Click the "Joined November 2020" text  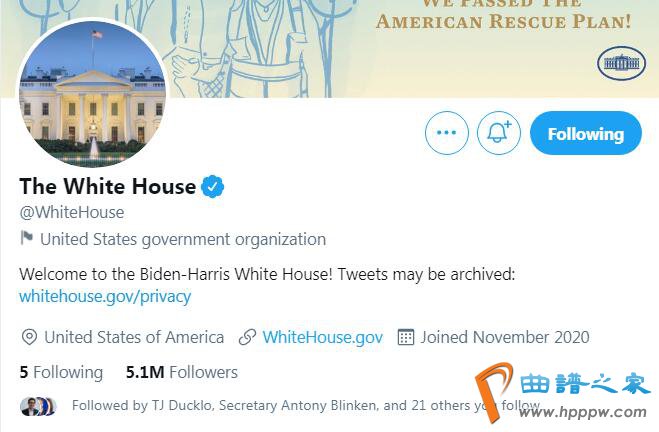pyautogui.click(x=505, y=337)
